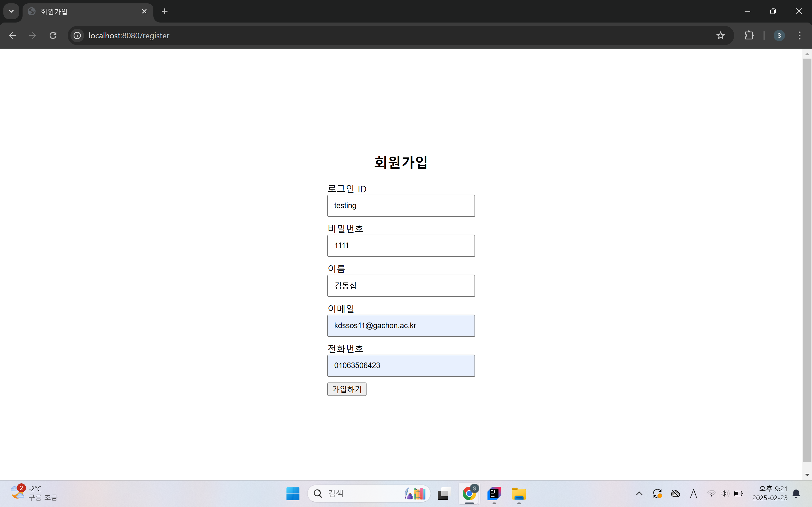Open the Extensions puzzle icon
Image resolution: width=812 pixels, height=507 pixels.
(749, 35)
